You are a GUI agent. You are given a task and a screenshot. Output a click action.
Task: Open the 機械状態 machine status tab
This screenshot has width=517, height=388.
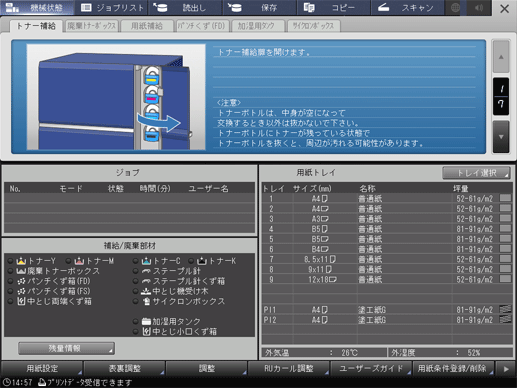tap(37, 7)
